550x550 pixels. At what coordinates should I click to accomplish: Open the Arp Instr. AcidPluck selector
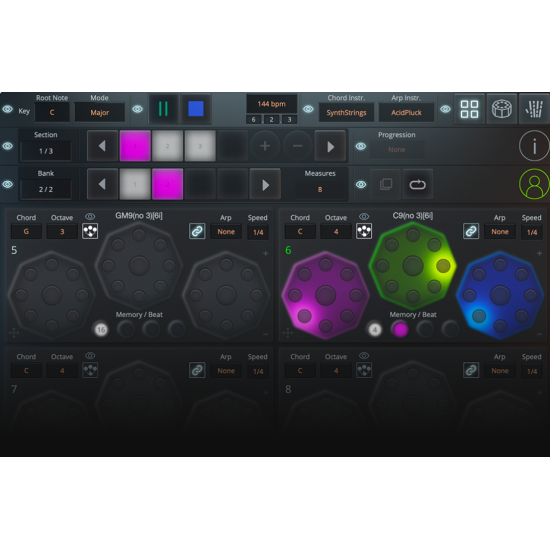point(406,113)
